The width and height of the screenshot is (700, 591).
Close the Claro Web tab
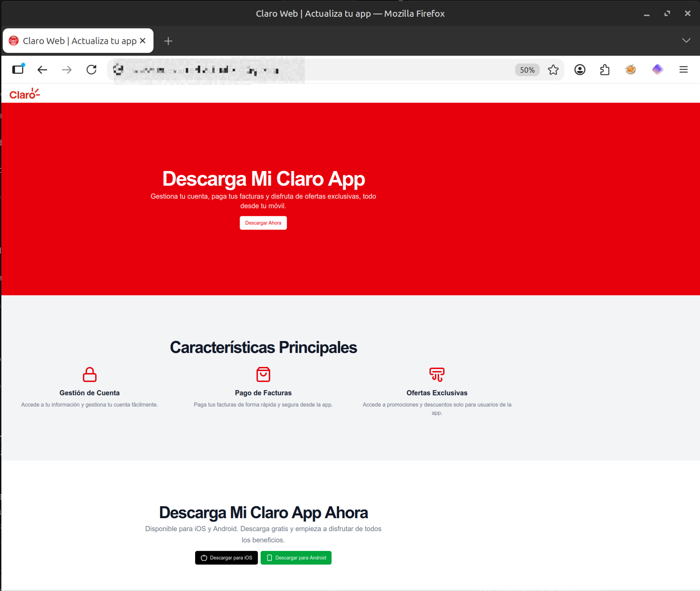(x=143, y=41)
